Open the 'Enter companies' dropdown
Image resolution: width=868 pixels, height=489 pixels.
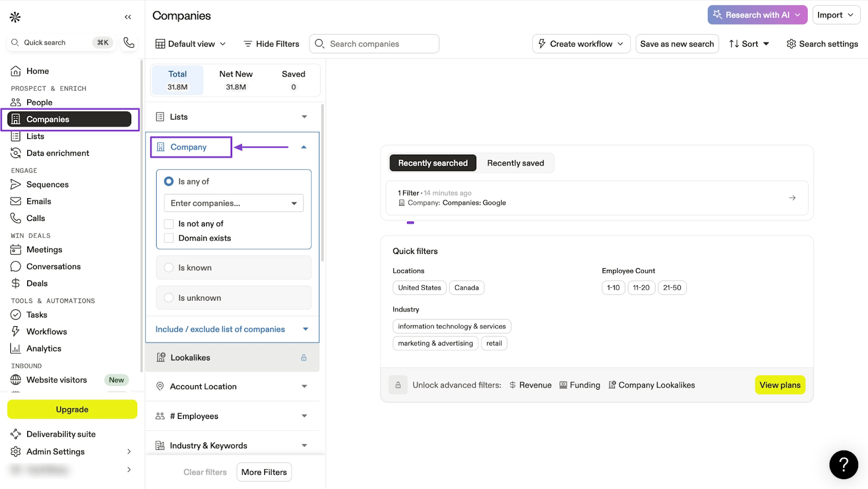(233, 203)
